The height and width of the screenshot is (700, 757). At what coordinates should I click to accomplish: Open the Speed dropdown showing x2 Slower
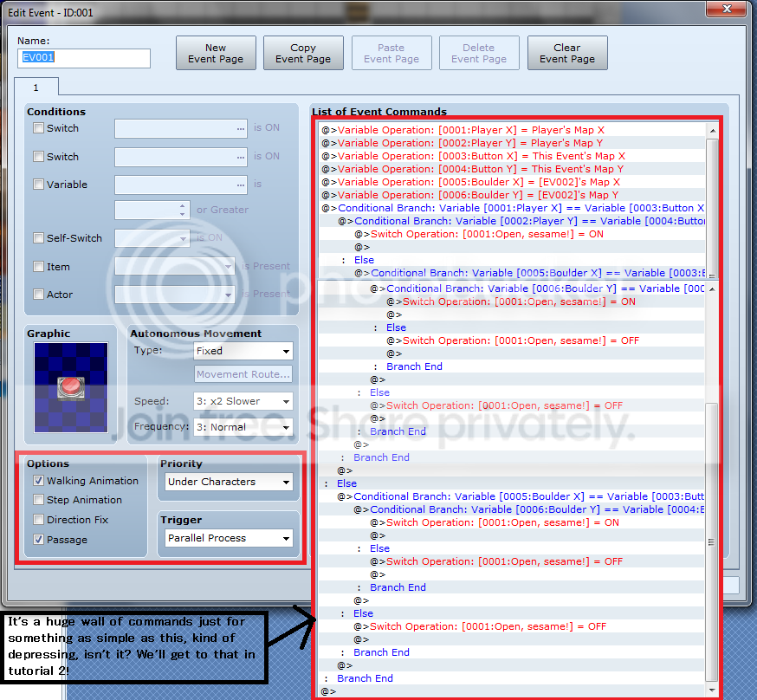coord(243,401)
